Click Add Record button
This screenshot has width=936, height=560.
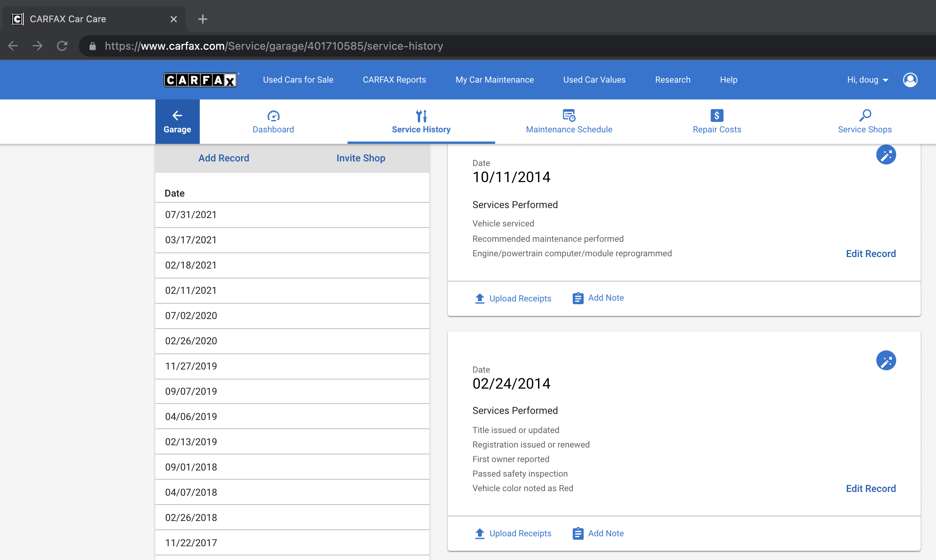click(223, 158)
